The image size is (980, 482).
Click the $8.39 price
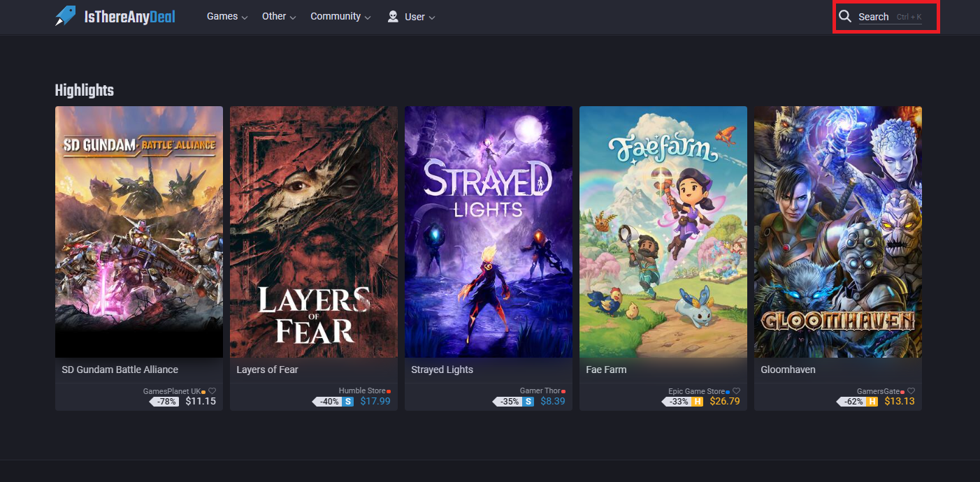click(x=552, y=402)
